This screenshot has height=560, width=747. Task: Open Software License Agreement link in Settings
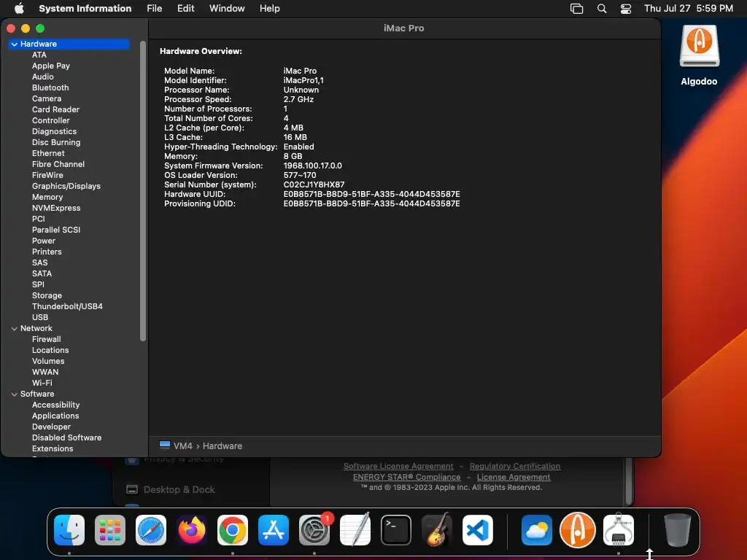[x=398, y=466]
